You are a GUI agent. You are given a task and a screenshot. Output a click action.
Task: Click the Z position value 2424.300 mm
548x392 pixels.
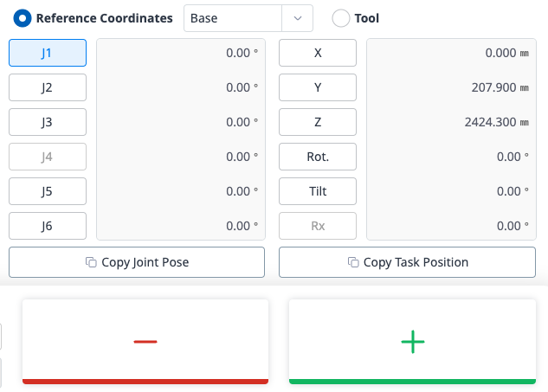click(496, 122)
